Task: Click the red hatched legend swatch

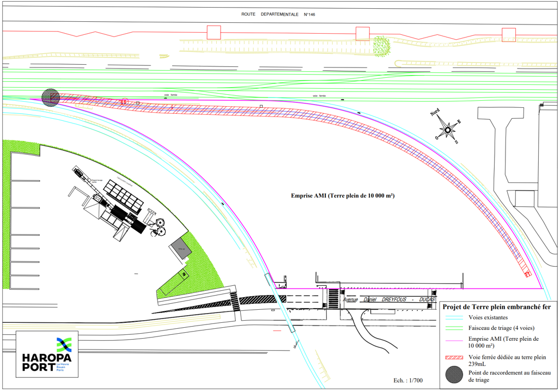Action: (x=454, y=358)
